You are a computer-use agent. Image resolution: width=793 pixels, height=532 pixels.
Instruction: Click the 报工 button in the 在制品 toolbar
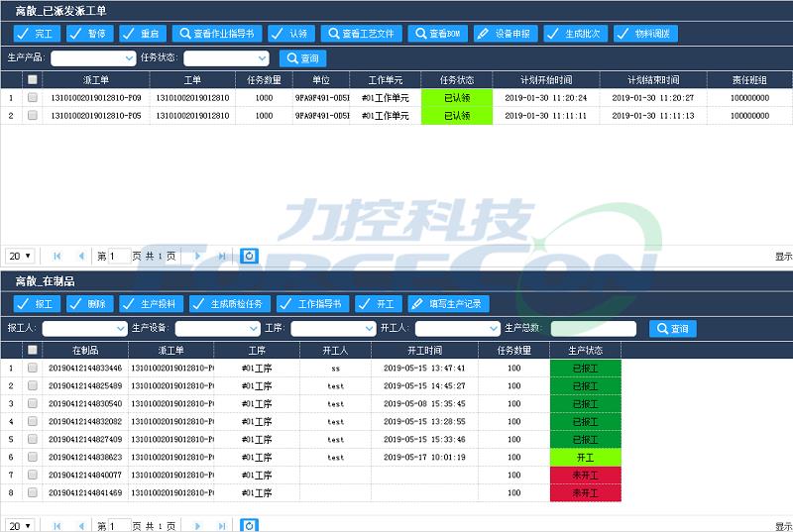37,303
